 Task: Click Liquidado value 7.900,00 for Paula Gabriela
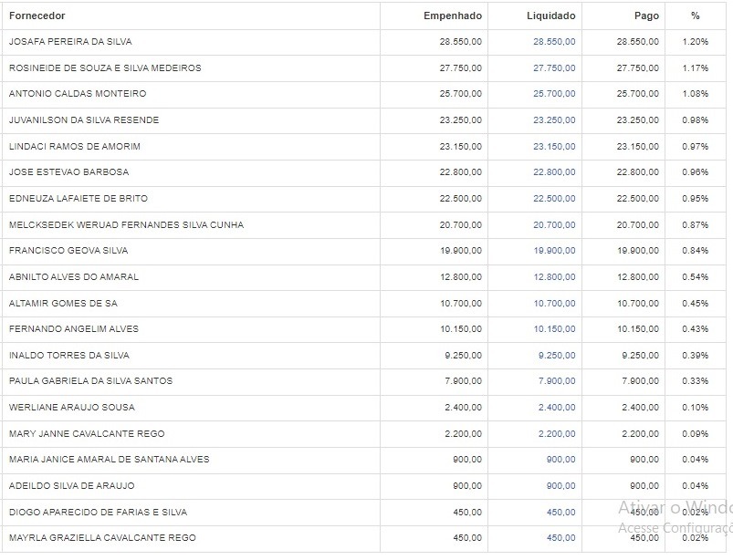pyautogui.click(x=556, y=381)
